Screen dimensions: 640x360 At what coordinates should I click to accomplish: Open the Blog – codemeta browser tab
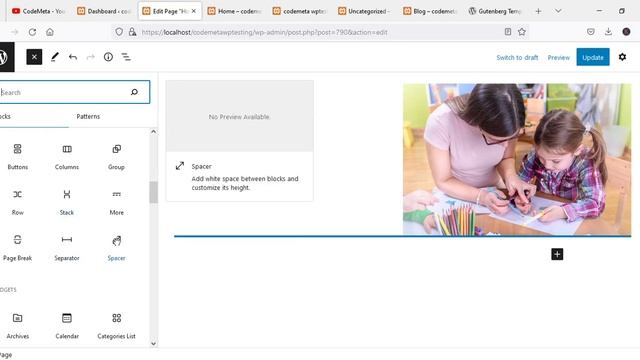click(x=430, y=11)
